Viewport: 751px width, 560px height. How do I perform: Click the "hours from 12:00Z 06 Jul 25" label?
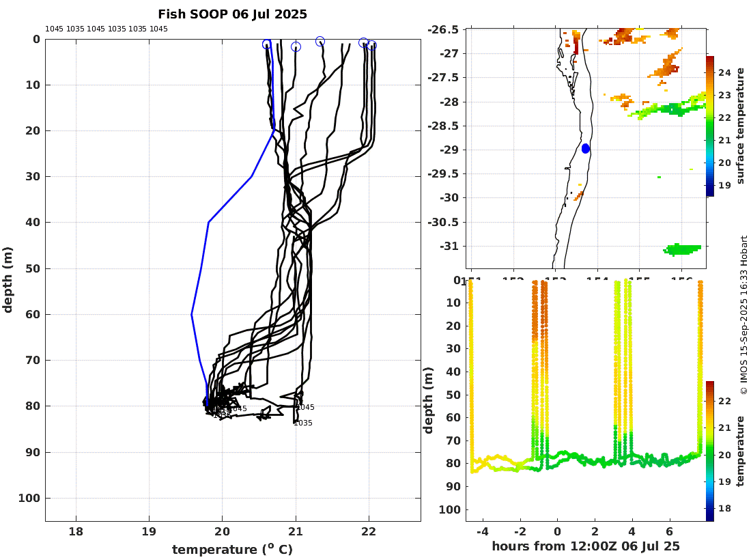point(585,546)
